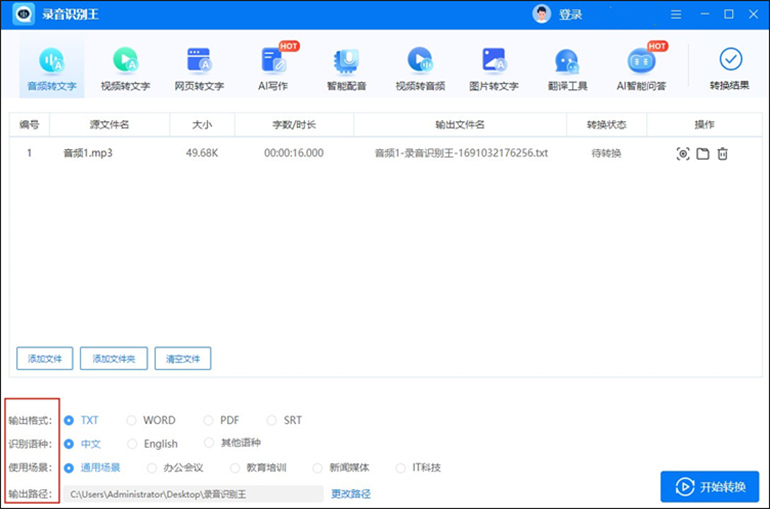Click the 清空文件 button
The height and width of the screenshot is (509, 770).
pyautogui.click(x=183, y=358)
